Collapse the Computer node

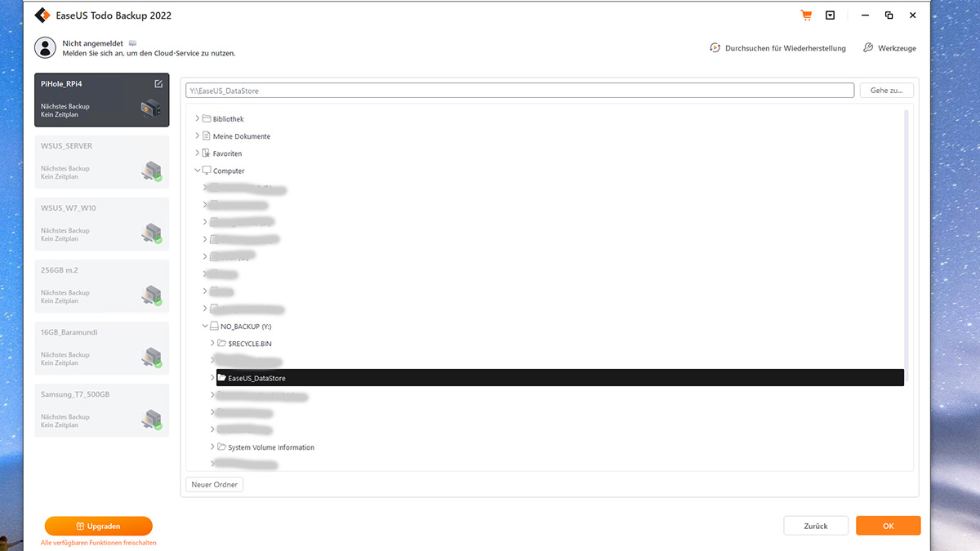point(197,171)
